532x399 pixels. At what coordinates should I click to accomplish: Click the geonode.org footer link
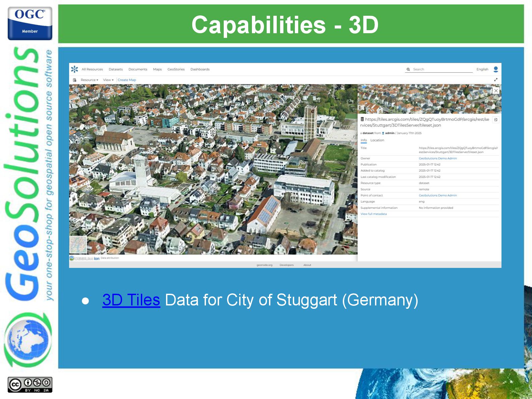click(265, 265)
